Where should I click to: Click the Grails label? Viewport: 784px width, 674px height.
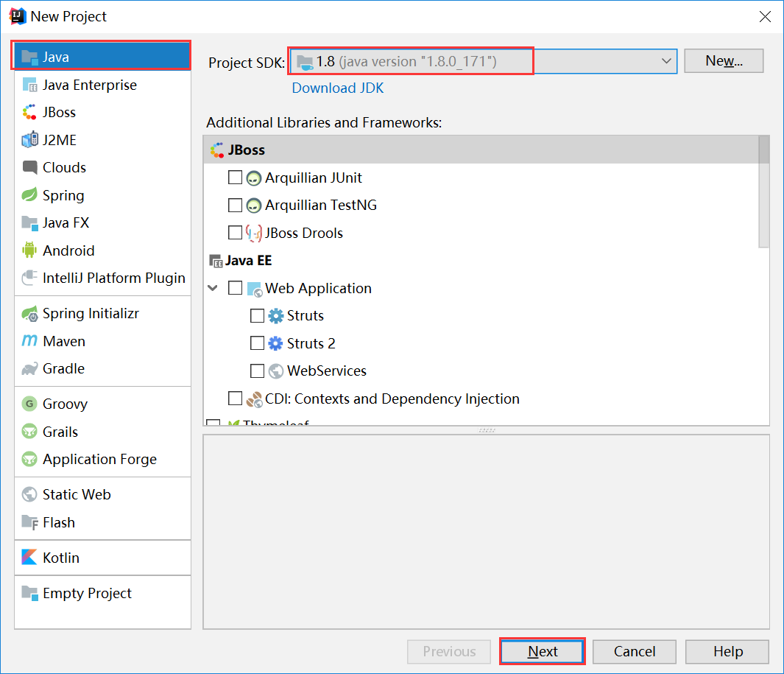pos(60,432)
